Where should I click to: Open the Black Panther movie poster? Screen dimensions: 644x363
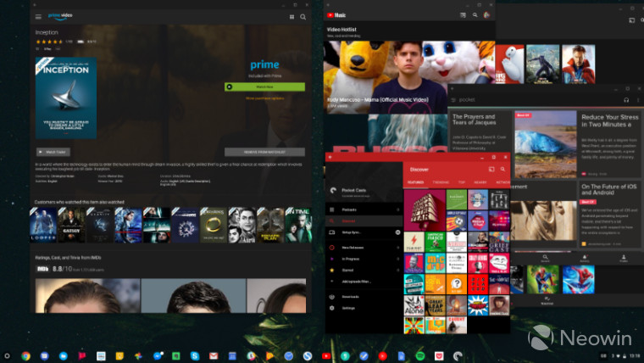click(542, 64)
